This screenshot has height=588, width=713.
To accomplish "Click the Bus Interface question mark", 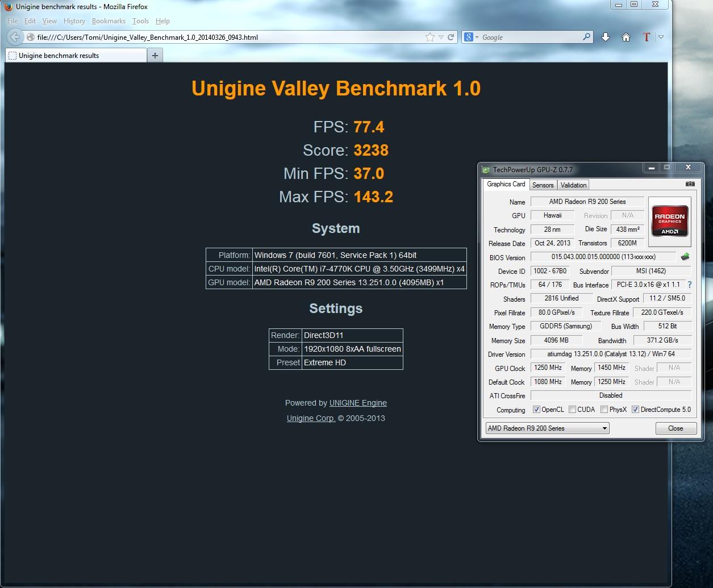I will click(690, 285).
